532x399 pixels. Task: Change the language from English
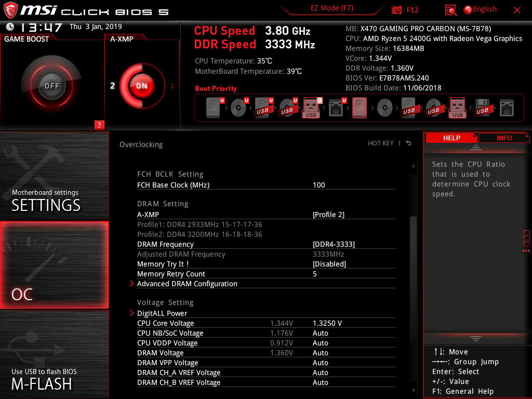485,9
